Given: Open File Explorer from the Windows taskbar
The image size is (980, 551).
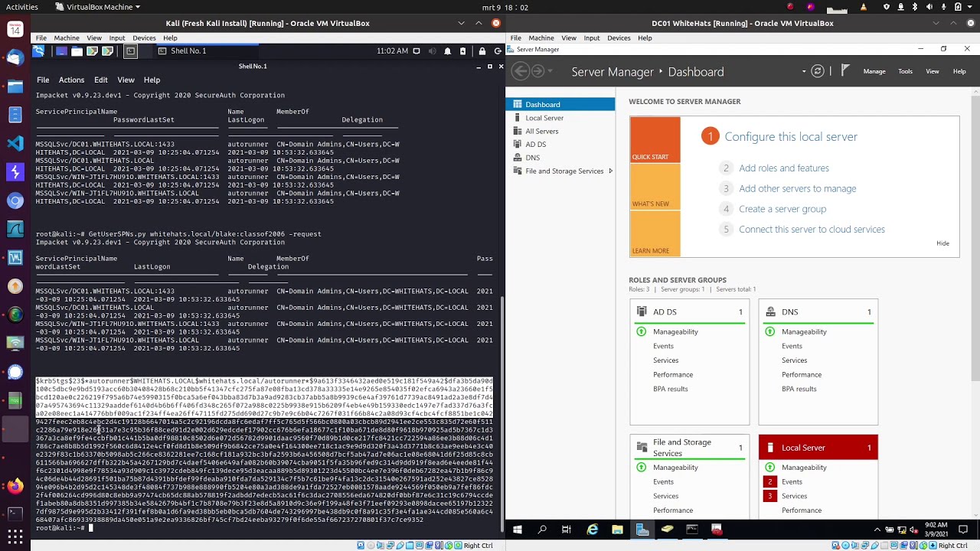Looking at the screenshot, I should (x=617, y=530).
